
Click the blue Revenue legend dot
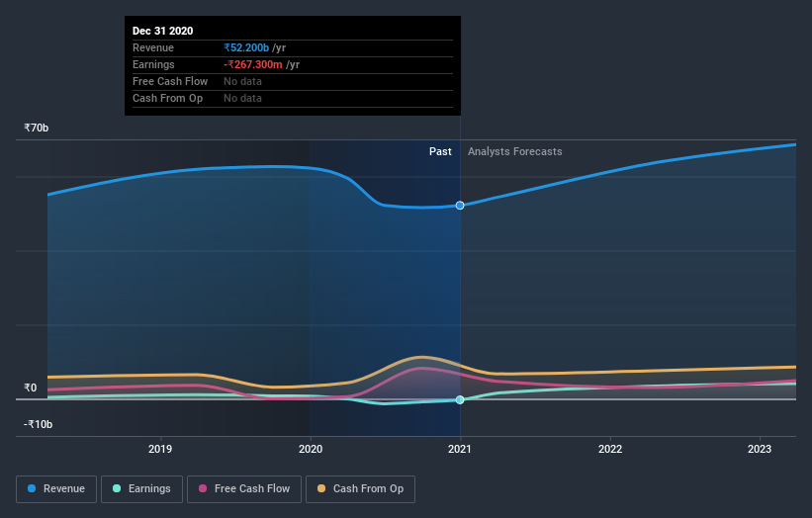click(32, 488)
